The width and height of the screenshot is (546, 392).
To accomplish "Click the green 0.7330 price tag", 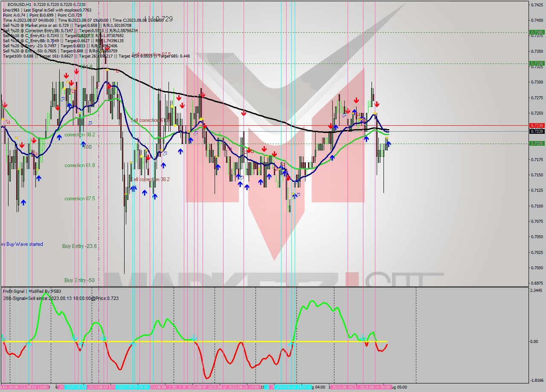I will click(536, 63).
